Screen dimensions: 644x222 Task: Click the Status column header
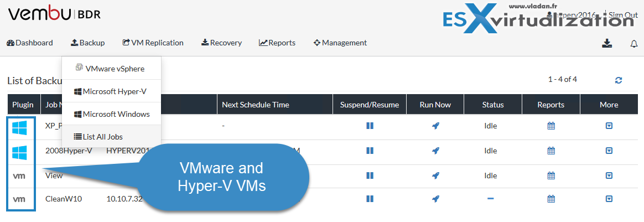493,105
